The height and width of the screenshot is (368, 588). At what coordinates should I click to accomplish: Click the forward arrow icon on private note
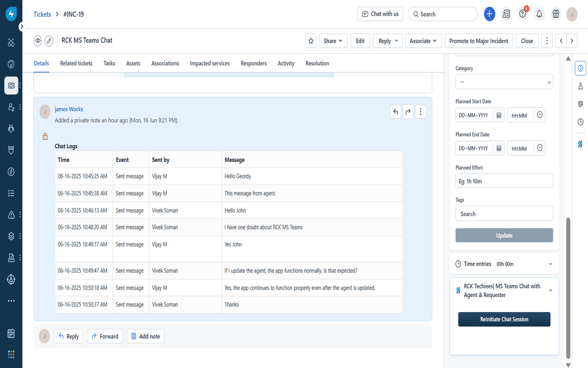[x=408, y=112]
